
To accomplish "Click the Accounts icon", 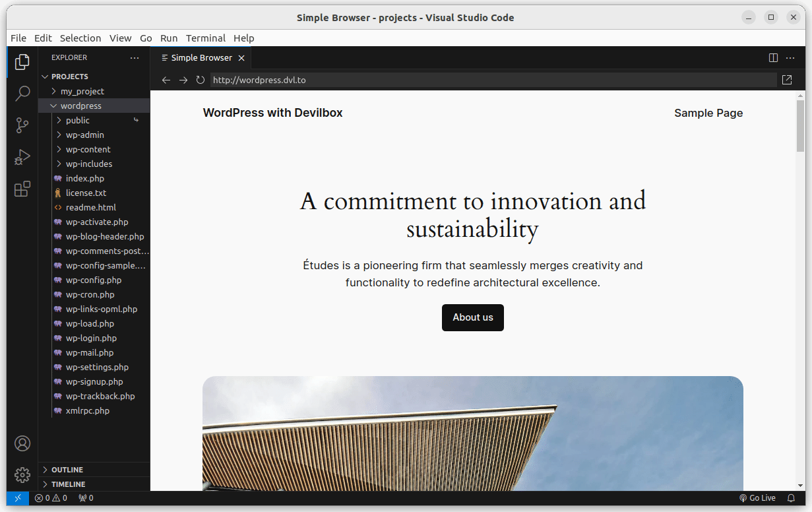I will pyautogui.click(x=22, y=443).
